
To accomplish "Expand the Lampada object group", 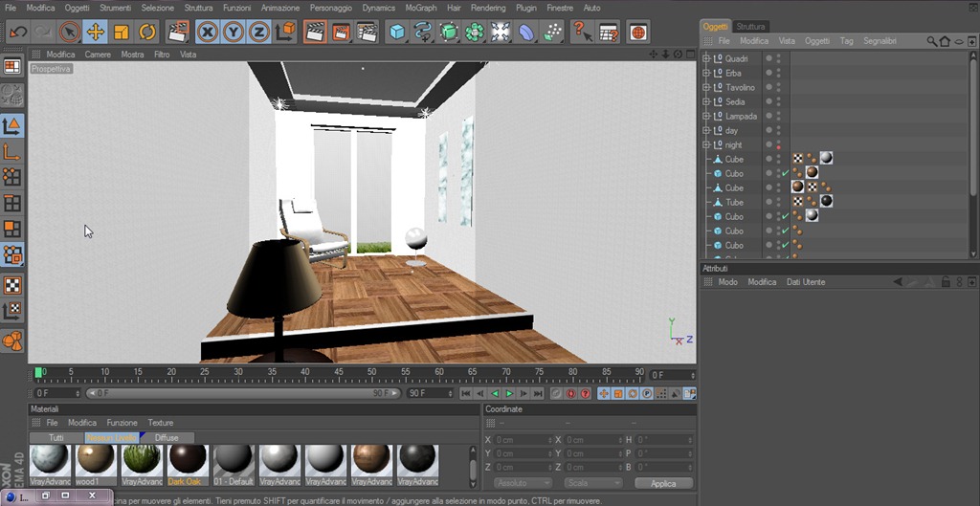I will pyautogui.click(x=707, y=116).
